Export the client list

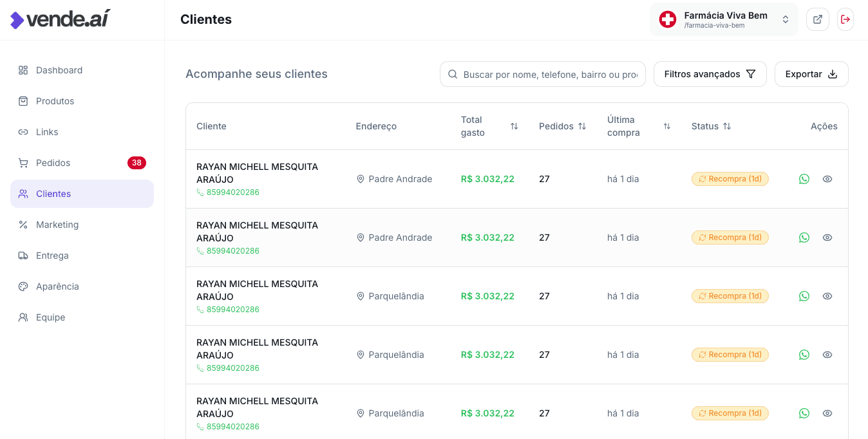pyautogui.click(x=811, y=74)
